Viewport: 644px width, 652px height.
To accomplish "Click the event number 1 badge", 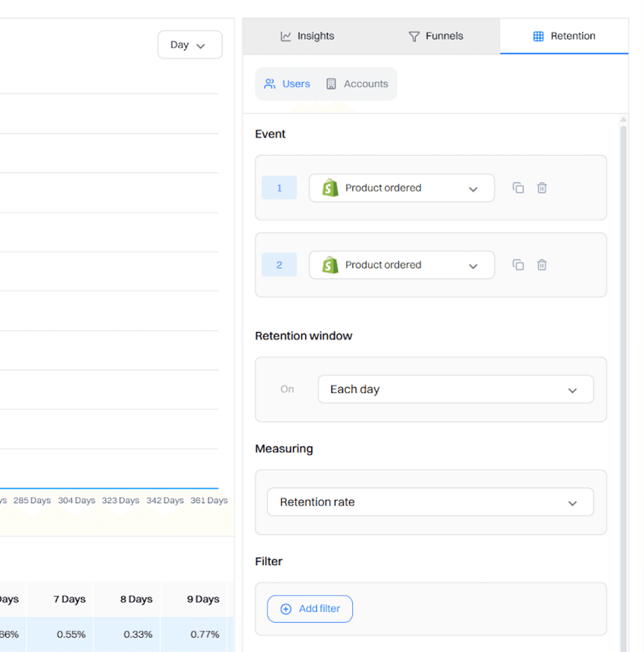I will (x=279, y=188).
